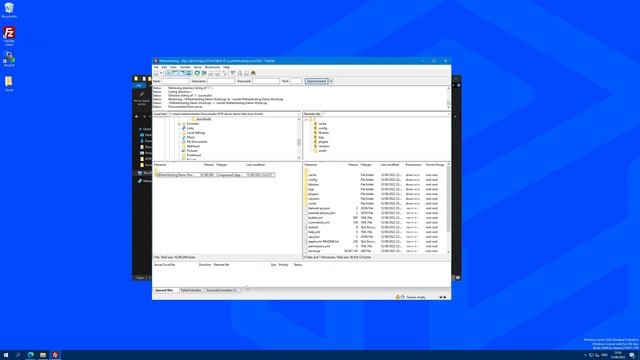This screenshot has width=640, height=360.
Task: Toggle the transfer queue display
Action: click(189, 73)
